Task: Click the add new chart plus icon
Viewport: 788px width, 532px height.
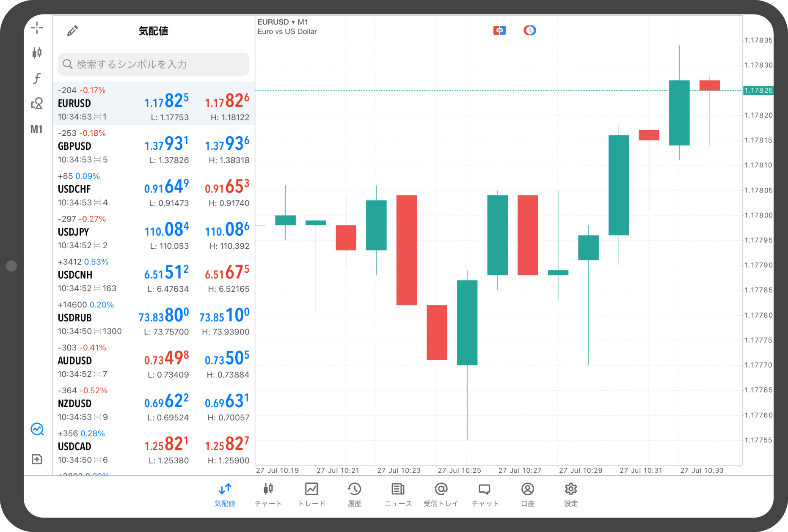Action: coord(37,459)
